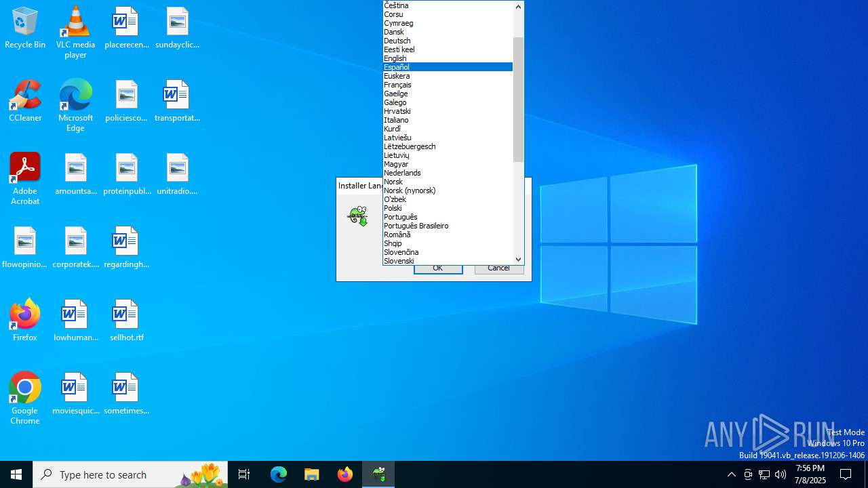This screenshot has width=868, height=488.
Task: Select Français from the language list
Action: (448, 85)
